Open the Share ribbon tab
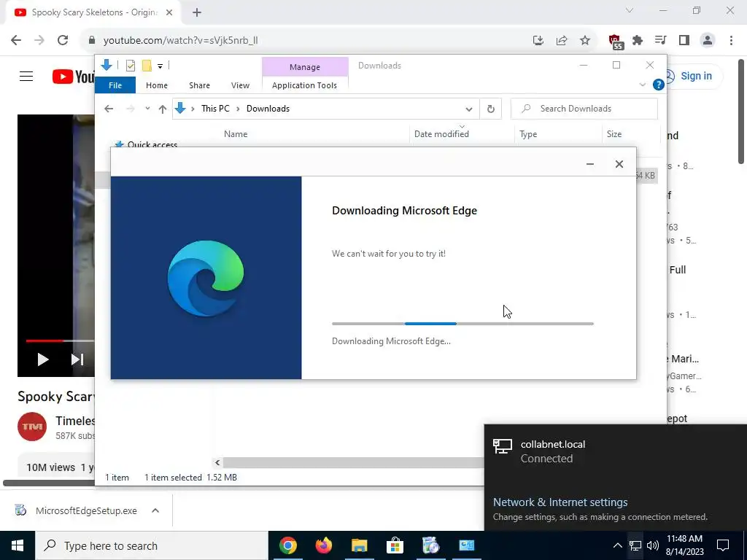This screenshot has height=560, width=747. click(x=199, y=85)
